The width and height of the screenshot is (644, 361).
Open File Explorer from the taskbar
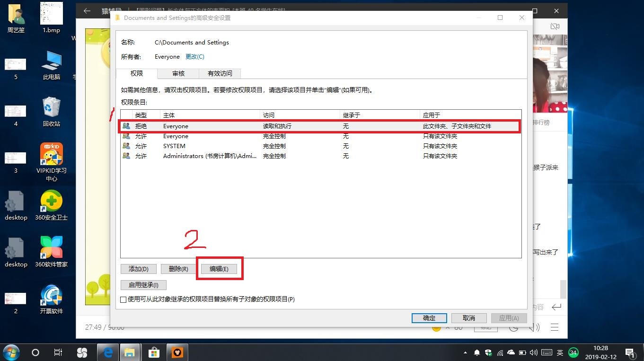[x=130, y=352]
